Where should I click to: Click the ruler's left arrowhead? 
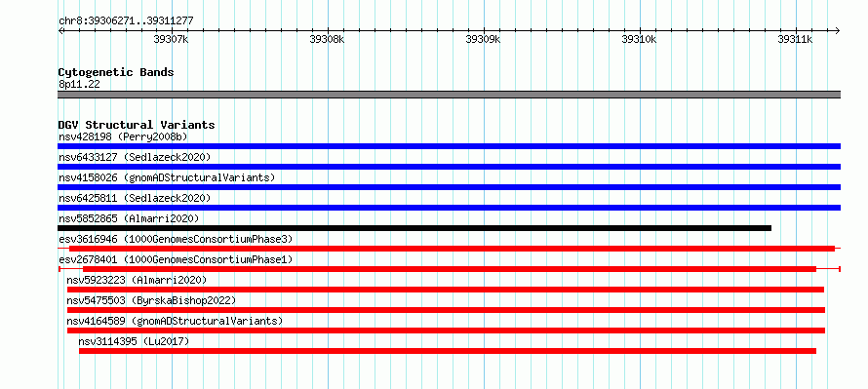click(60, 30)
